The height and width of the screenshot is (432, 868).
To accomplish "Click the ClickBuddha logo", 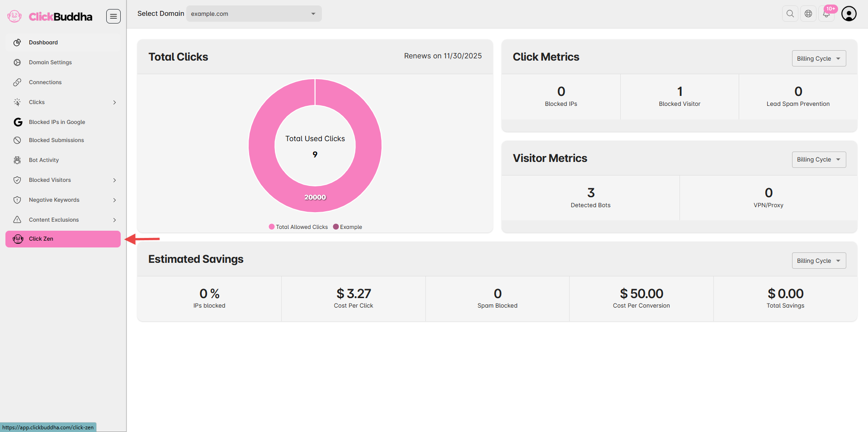I will point(50,16).
